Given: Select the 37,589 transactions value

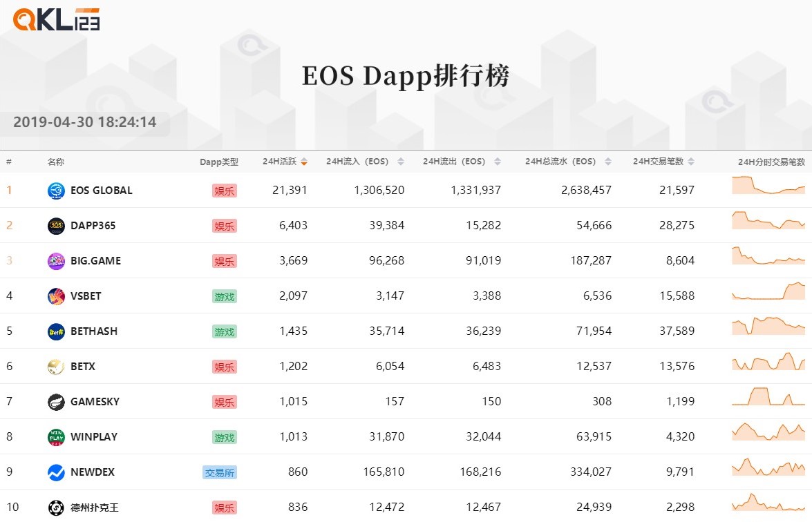Looking at the screenshot, I should (677, 331).
